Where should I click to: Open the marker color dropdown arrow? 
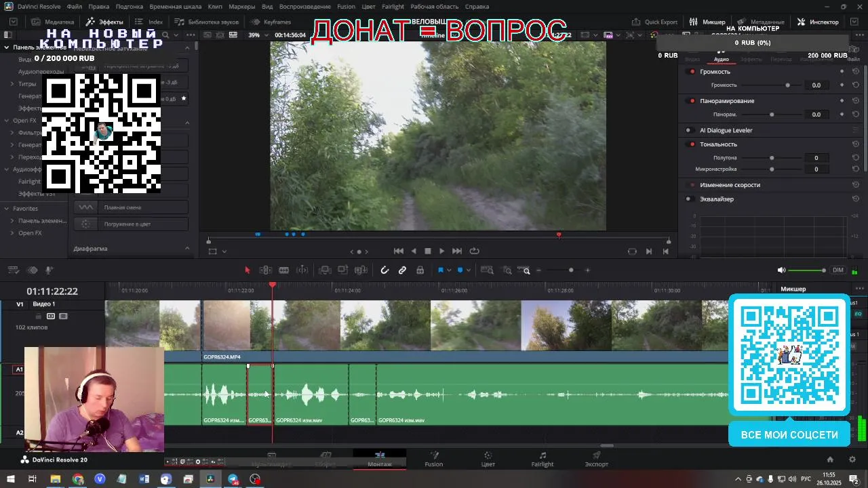tap(468, 270)
